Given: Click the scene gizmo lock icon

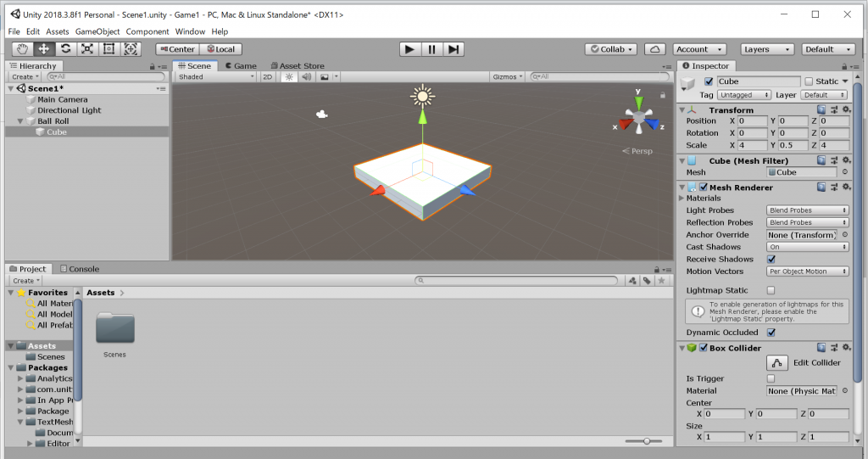Looking at the screenshot, I should [x=662, y=95].
